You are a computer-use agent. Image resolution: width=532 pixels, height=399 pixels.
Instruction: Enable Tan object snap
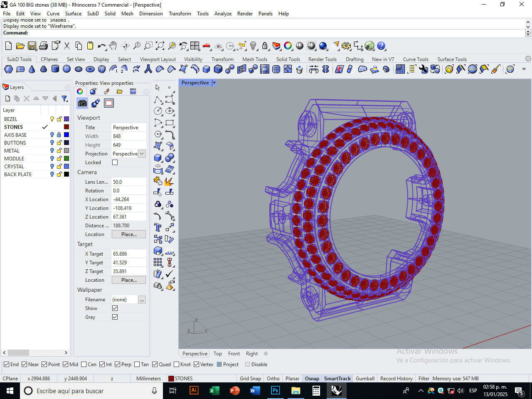click(137, 365)
